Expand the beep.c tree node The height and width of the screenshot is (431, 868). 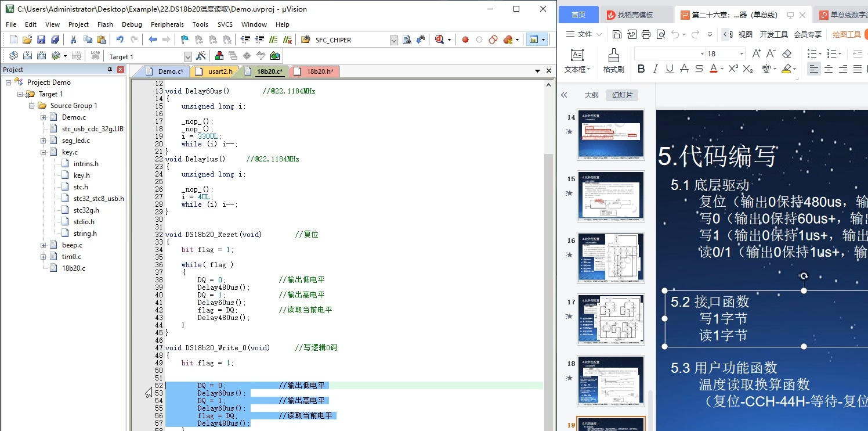[x=44, y=245]
